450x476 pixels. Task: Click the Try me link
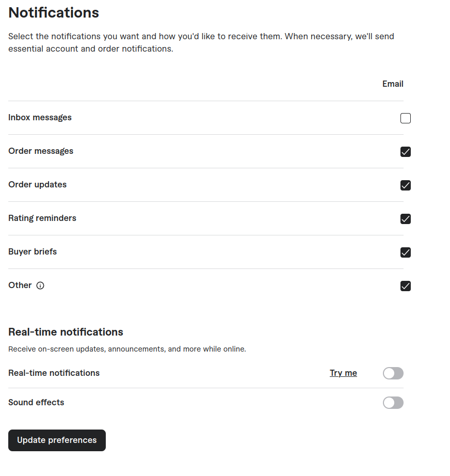[343, 373]
